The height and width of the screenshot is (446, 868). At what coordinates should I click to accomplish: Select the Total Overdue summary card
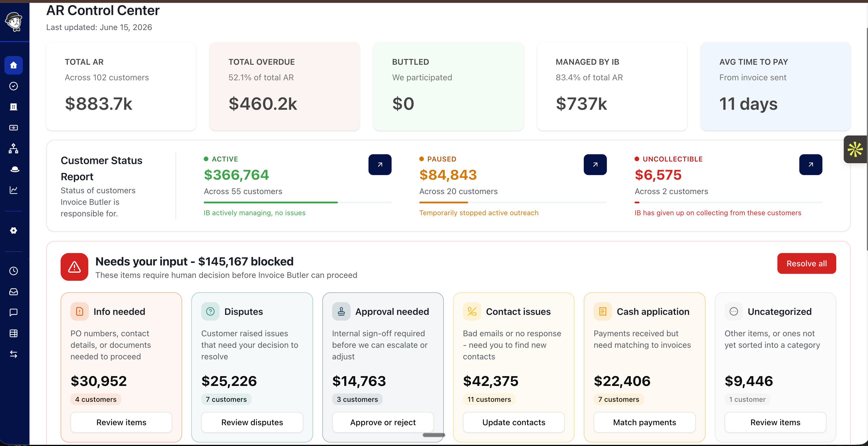[x=285, y=86]
